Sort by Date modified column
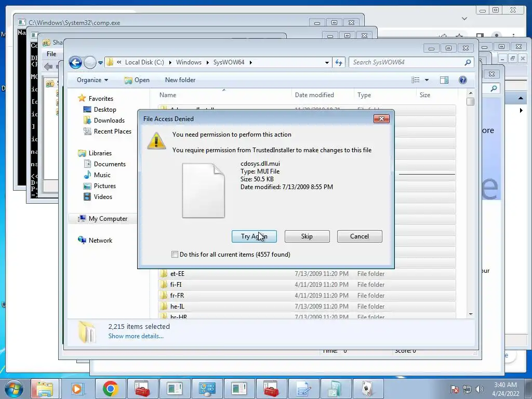 point(322,95)
